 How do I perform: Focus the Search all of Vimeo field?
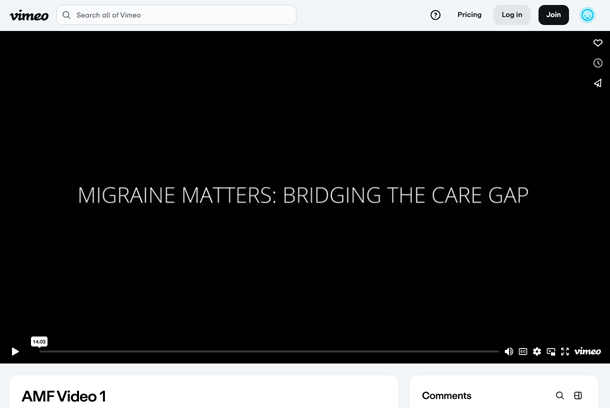[176, 15]
